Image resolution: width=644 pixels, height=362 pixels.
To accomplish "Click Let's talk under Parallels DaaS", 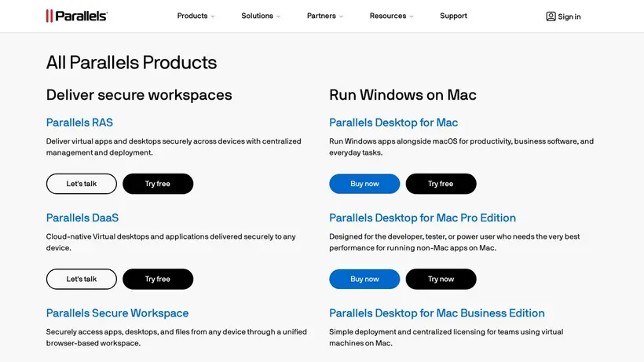I will [82, 279].
